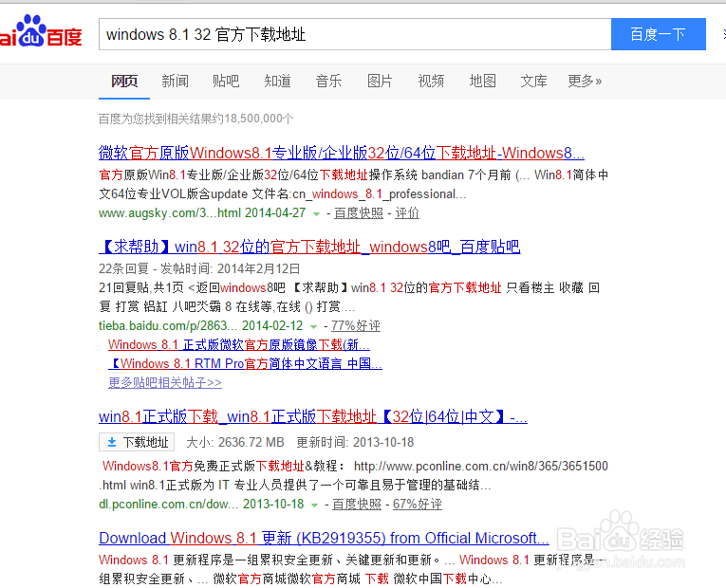Image resolution: width=726 pixels, height=588 pixels.
Task: Open the 图片 tab
Action: click(x=380, y=81)
